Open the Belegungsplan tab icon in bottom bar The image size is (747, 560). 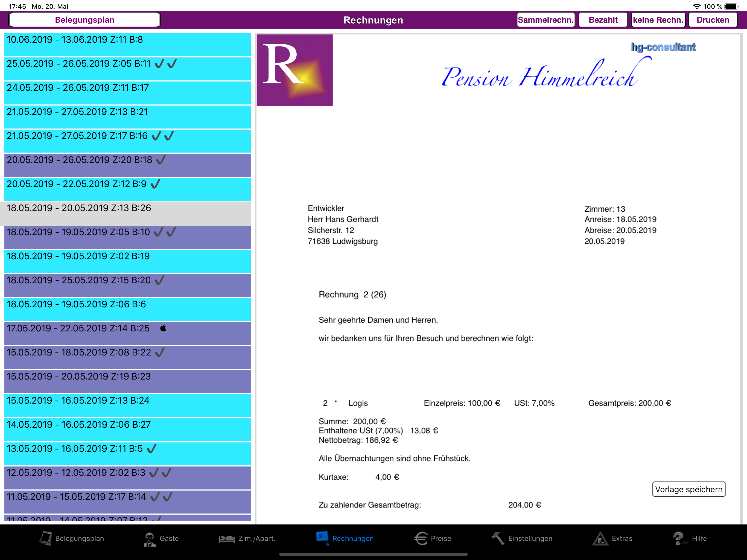[46, 538]
